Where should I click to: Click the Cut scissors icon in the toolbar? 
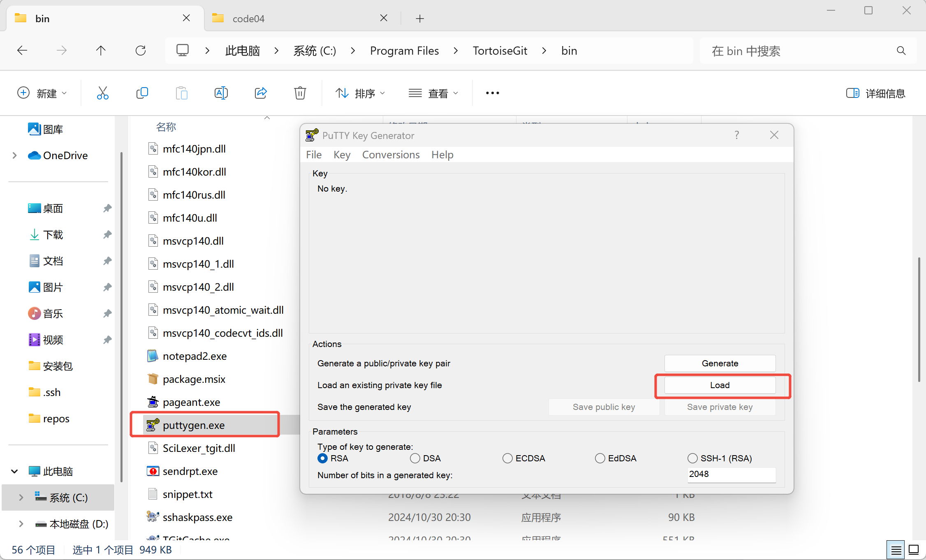click(x=102, y=93)
